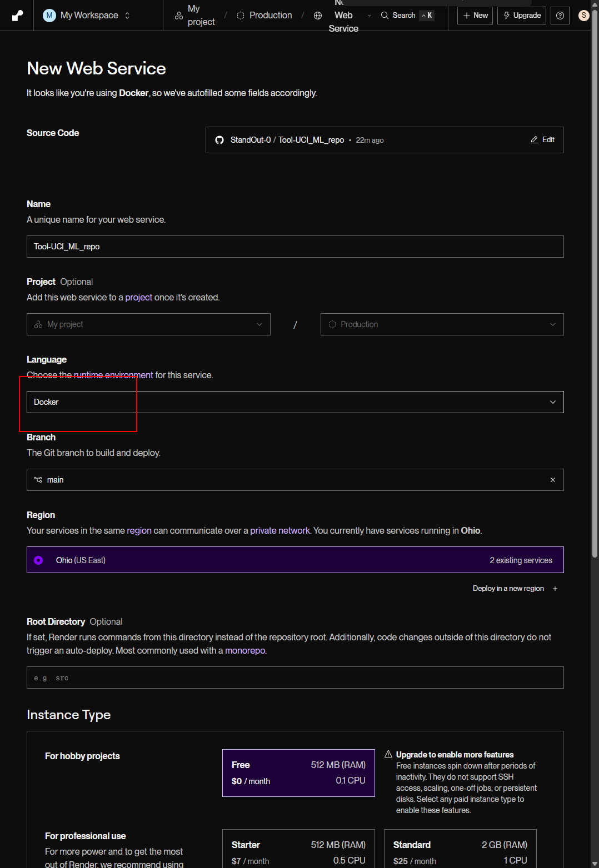The width and height of the screenshot is (599, 868).
Task: Click the For professional use label
Action: coord(86,836)
